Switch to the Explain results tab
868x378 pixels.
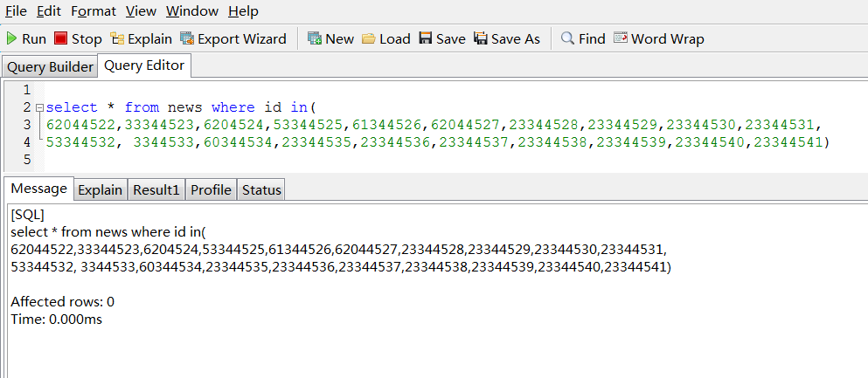pyautogui.click(x=101, y=189)
